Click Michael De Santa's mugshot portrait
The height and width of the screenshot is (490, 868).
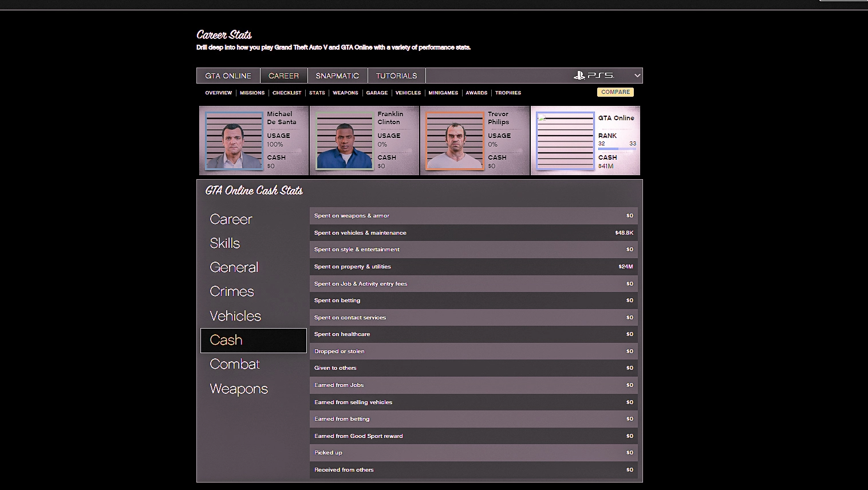click(x=234, y=140)
